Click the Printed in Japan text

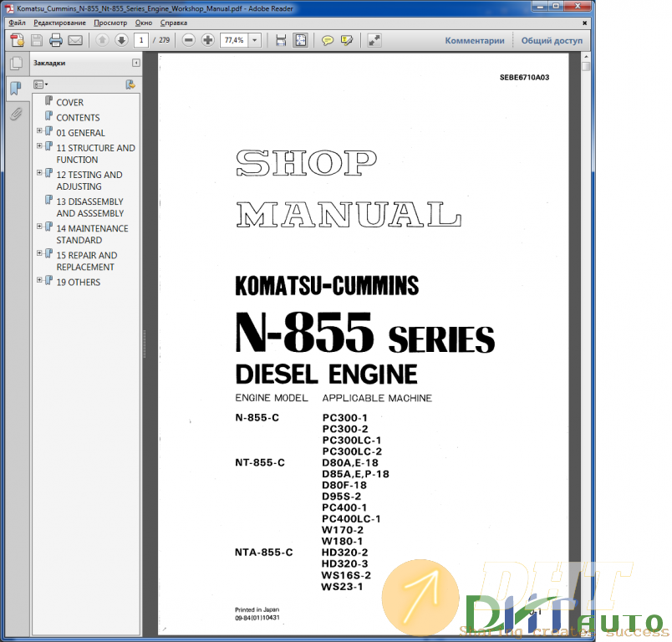click(x=257, y=609)
